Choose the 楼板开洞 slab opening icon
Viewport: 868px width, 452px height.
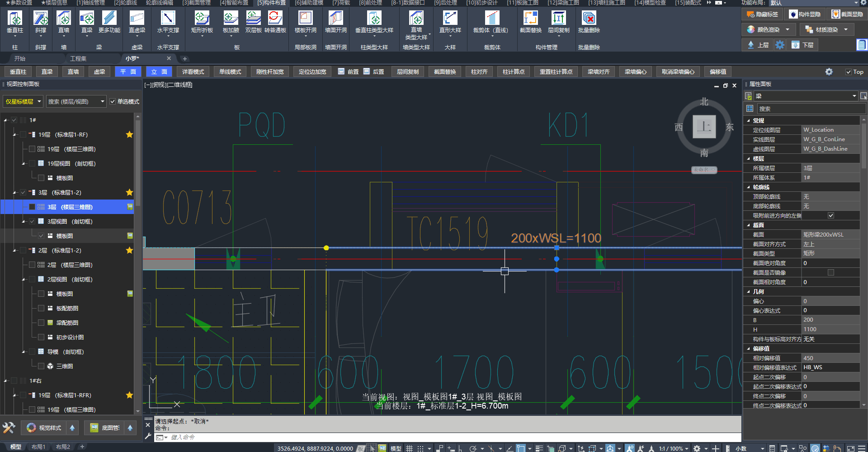click(305, 19)
